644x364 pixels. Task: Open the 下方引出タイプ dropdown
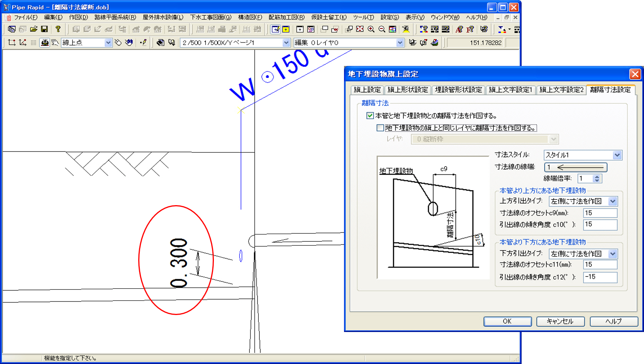612,254
